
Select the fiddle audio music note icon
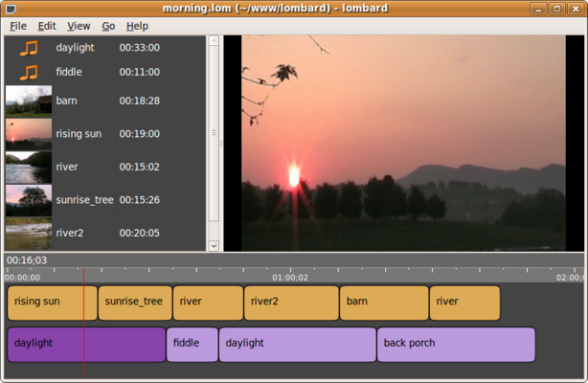pyautogui.click(x=29, y=73)
